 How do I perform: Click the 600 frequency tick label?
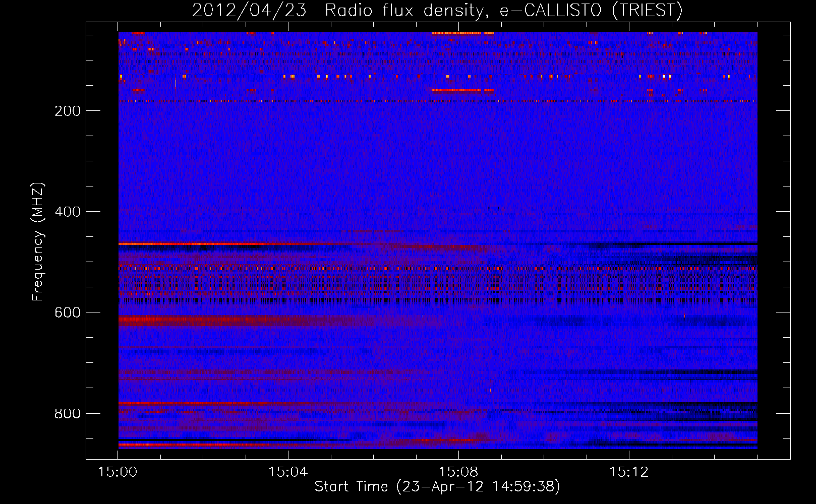click(x=68, y=312)
